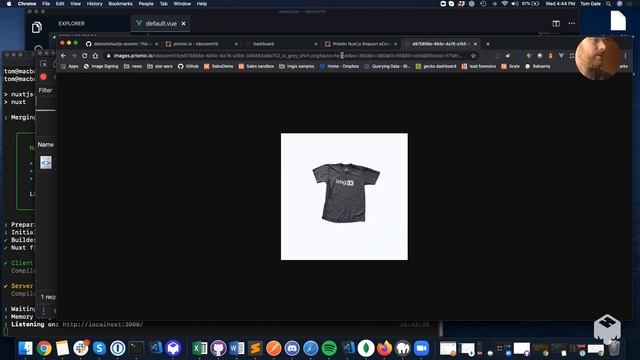The image size is (640, 360).
Task: Open Discord from the Dock
Action: pos(292,348)
